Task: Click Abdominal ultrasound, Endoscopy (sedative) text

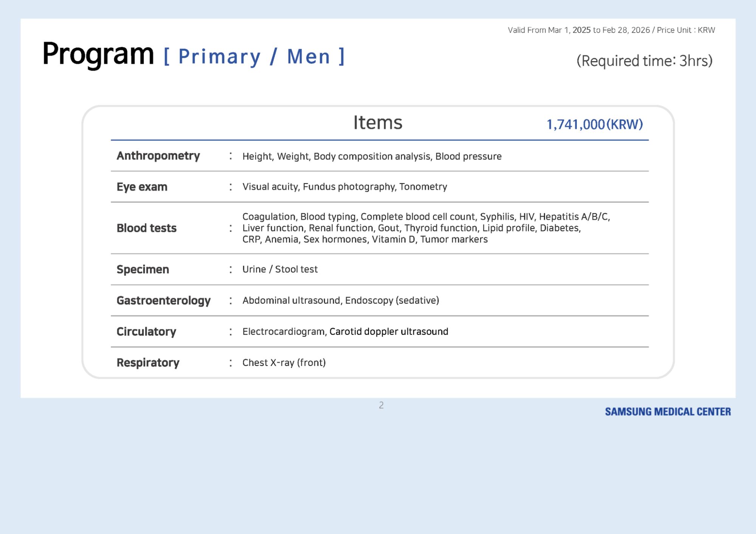Action: click(x=341, y=301)
